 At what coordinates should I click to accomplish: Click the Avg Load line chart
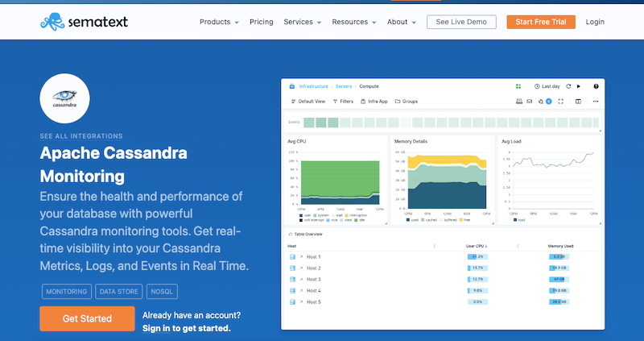click(x=550, y=180)
